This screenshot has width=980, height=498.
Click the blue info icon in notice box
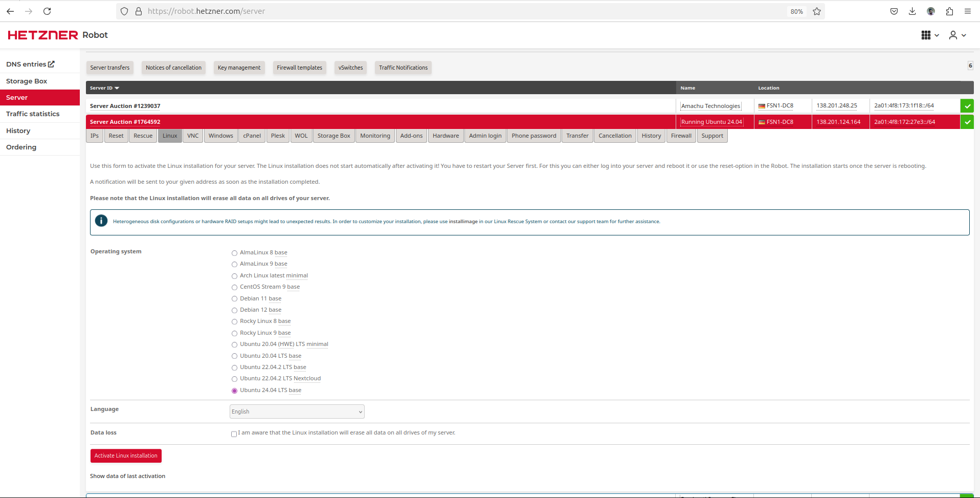coord(101,221)
